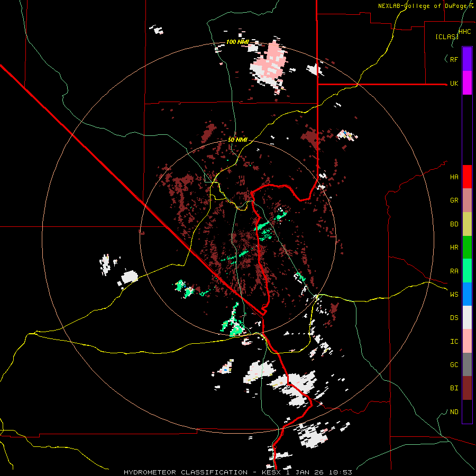Image resolution: width=476 pixels, height=476 pixels.
Task: Click the "NEXLAB-College of DuPage" credit text
Action: (x=422, y=6)
